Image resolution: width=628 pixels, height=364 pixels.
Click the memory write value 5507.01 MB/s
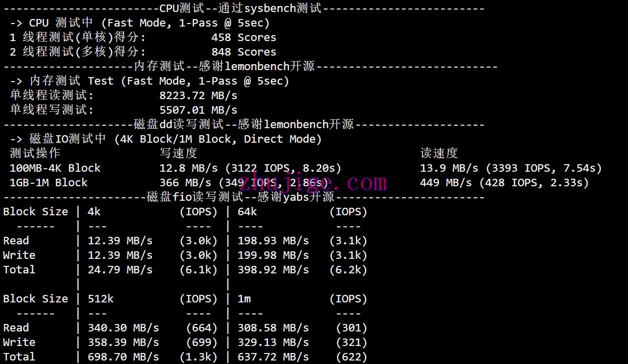tap(198, 110)
